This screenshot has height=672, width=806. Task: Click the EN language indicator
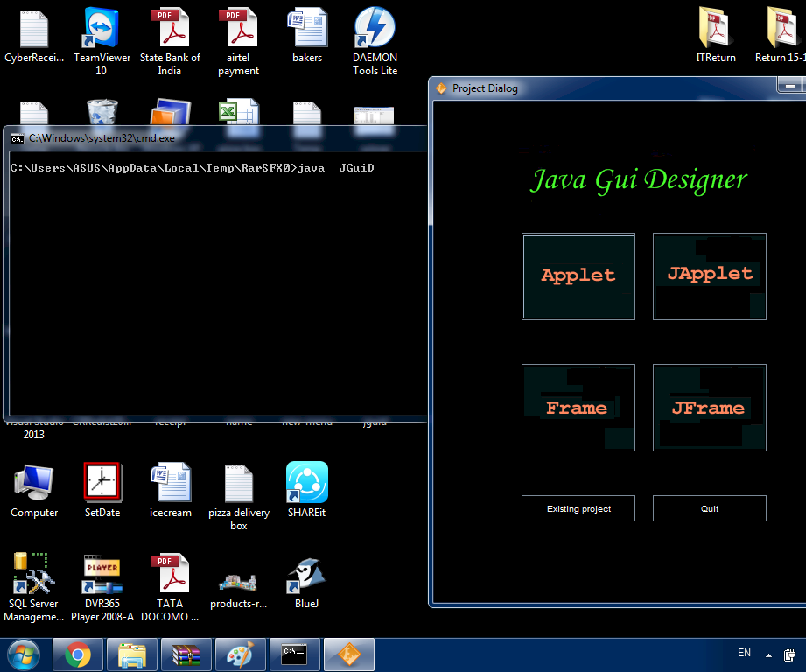tap(744, 653)
